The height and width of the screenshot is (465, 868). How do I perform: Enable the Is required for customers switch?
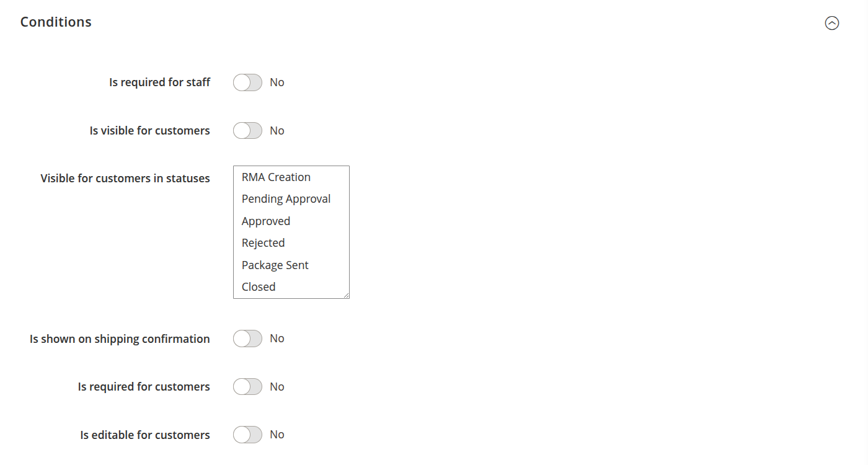click(247, 387)
